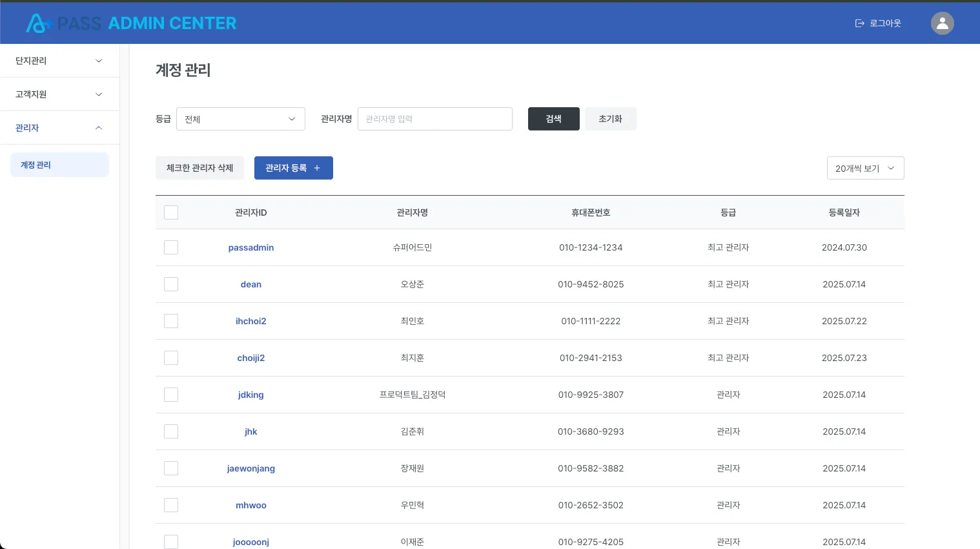Viewport: 980px width, 549px height.
Task: Click phone number 010-3680-9293
Action: (591, 431)
